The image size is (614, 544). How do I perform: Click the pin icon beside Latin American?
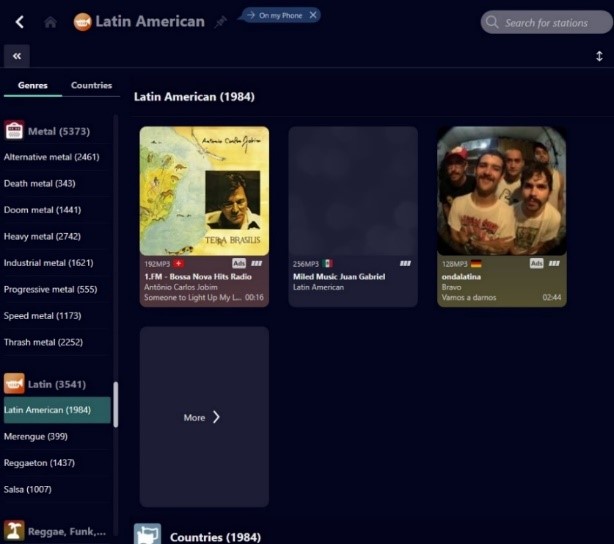pos(220,22)
